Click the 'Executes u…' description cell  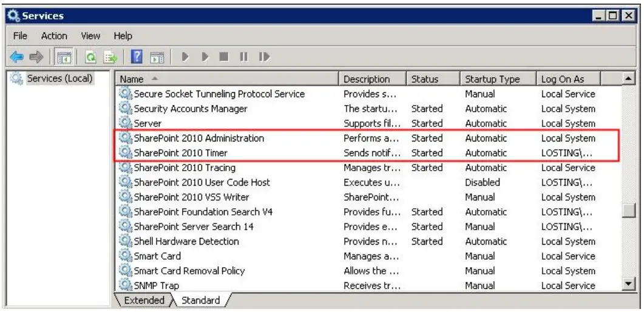pos(371,182)
